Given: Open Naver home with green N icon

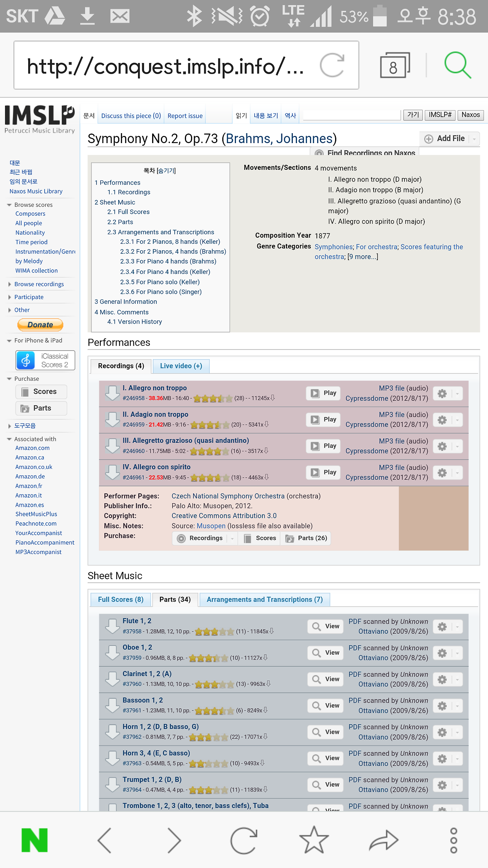Looking at the screenshot, I should [x=35, y=840].
